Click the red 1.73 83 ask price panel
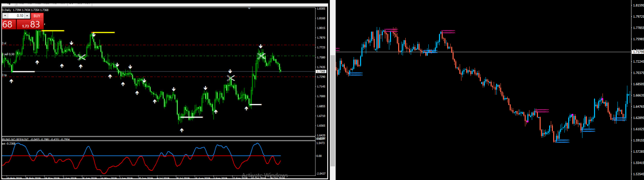Viewport: 644px width, 180px height. [x=31, y=25]
